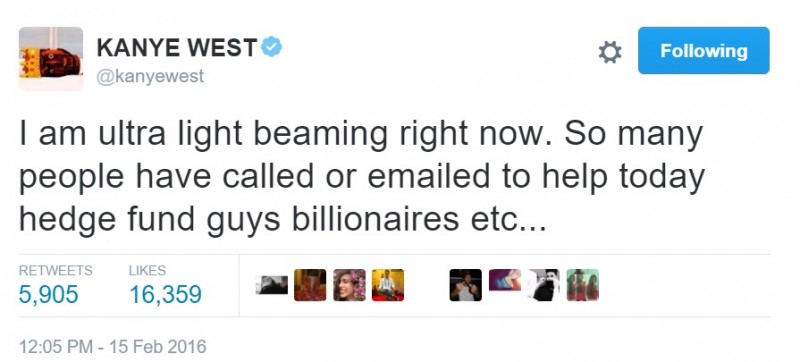This screenshot has height=362, width=800.
Task: Open the purple wide liker avatar
Action: [x=505, y=280]
